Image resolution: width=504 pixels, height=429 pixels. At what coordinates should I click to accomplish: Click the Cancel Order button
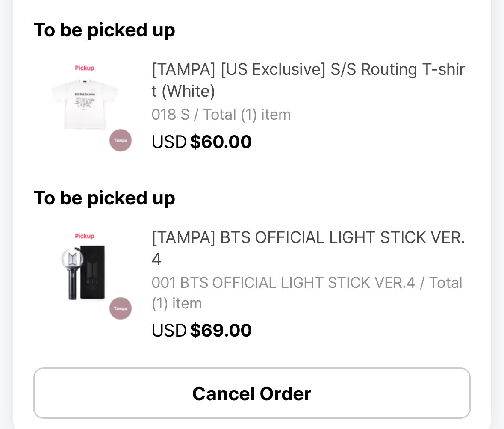point(252,393)
